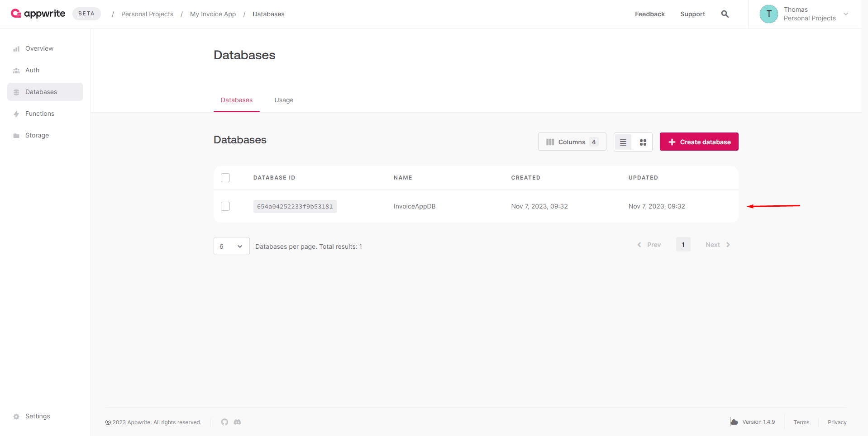The height and width of the screenshot is (436, 868).
Task: Open the GitHub icon in footer
Action: pyautogui.click(x=224, y=422)
